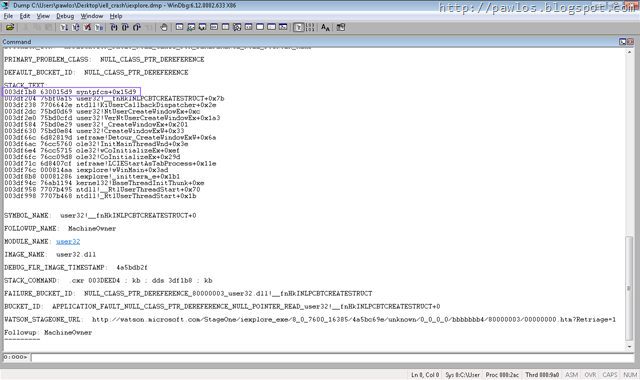Click the Step Over toolbar icon
The width and height of the screenshot is (640, 380).
pos(125,27)
